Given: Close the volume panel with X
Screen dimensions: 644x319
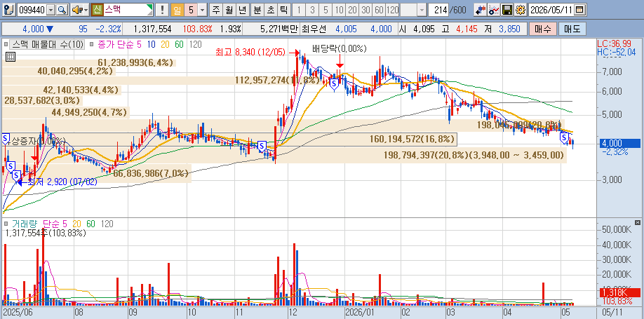Looking at the screenshot, I should tap(638, 222).
